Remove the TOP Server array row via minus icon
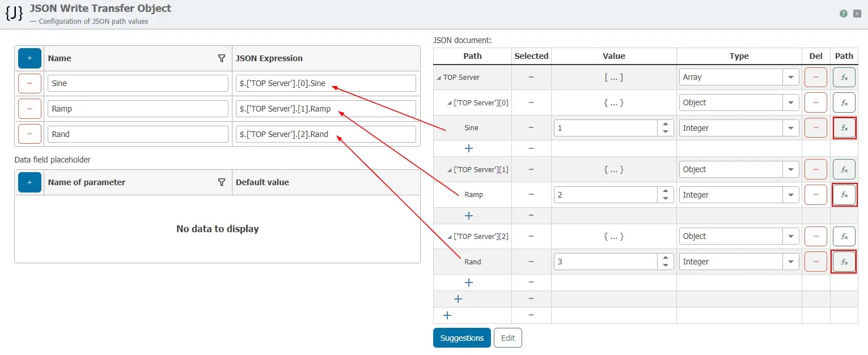The image size is (868, 355). pos(815,76)
